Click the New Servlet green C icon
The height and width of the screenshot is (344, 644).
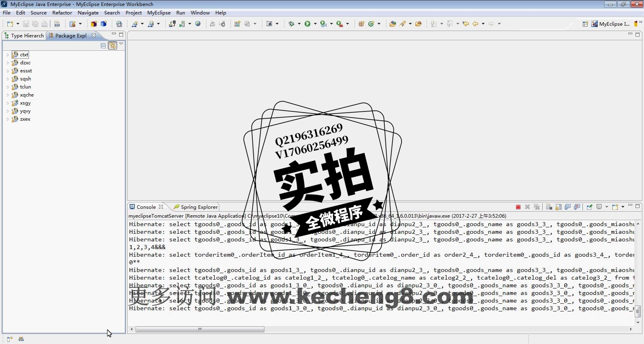(371, 24)
